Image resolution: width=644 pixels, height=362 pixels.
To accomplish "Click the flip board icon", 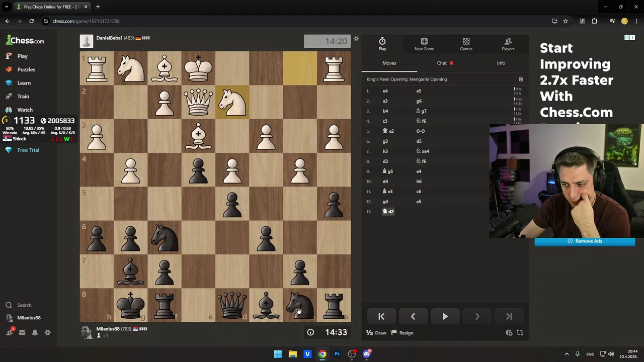I will click(520, 333).
